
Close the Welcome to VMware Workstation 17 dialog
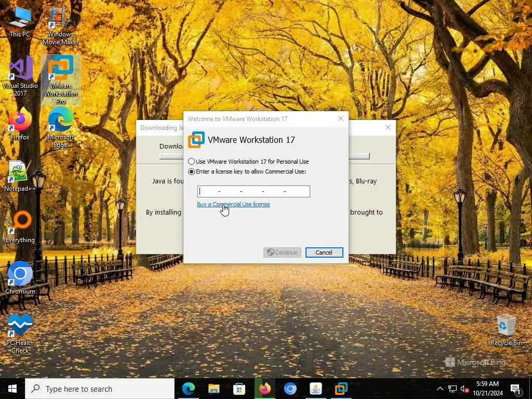pos(341,118)
